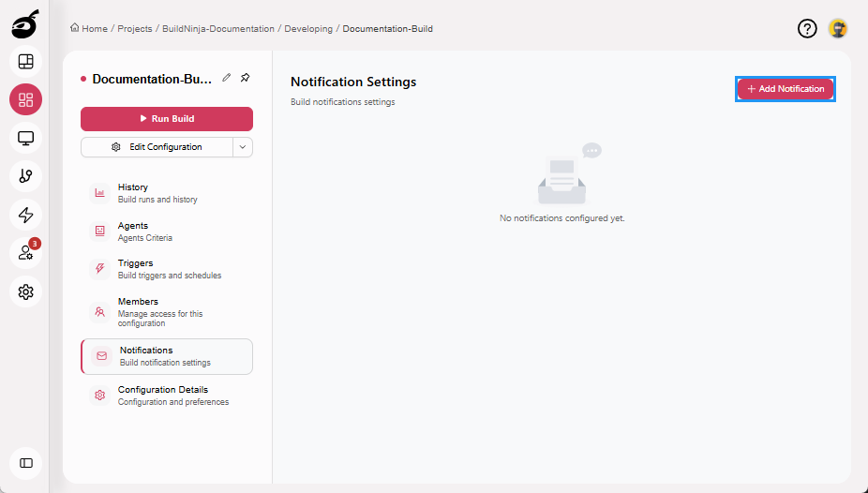The image size is (868, 493).
Task: Open the lightning bolt sidebar icon
Action: [26, 215]
